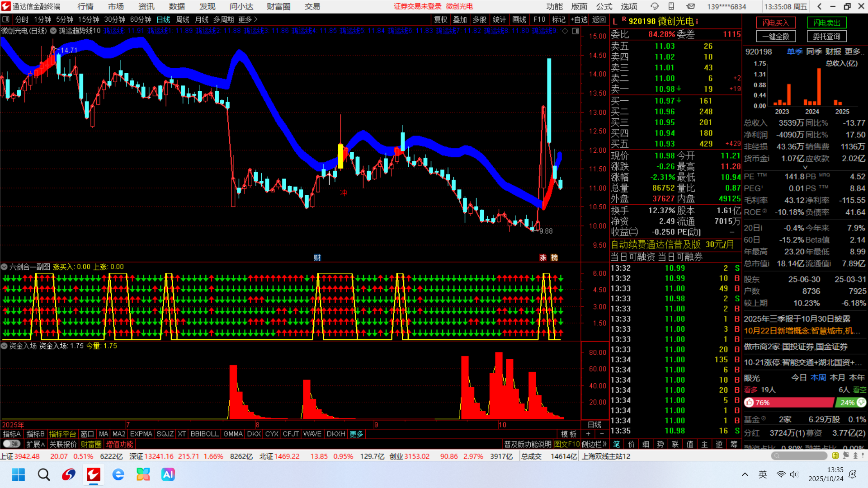This screenshot has height=488, width=868.
Task: Click the headset customer service icon
Action: (x=654, y=6)
